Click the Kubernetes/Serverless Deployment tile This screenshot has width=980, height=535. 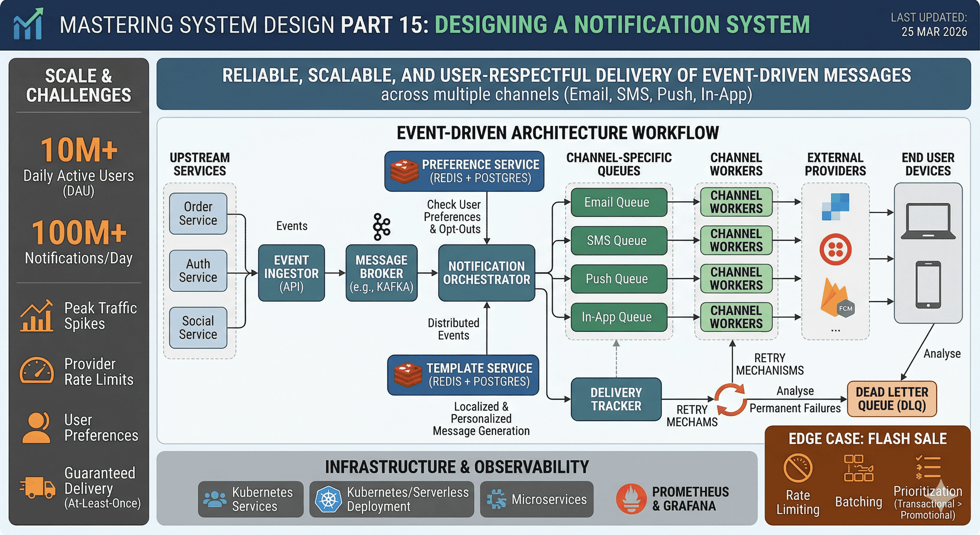point(392,499)
